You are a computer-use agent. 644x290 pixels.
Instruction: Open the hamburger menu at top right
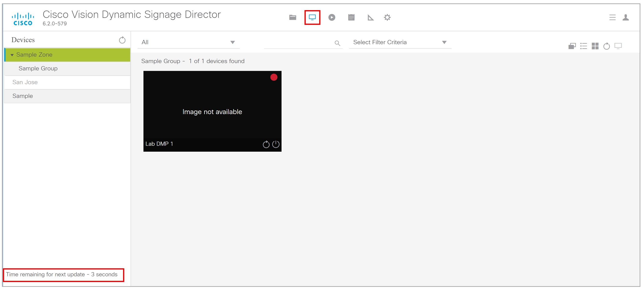point(612,18)
